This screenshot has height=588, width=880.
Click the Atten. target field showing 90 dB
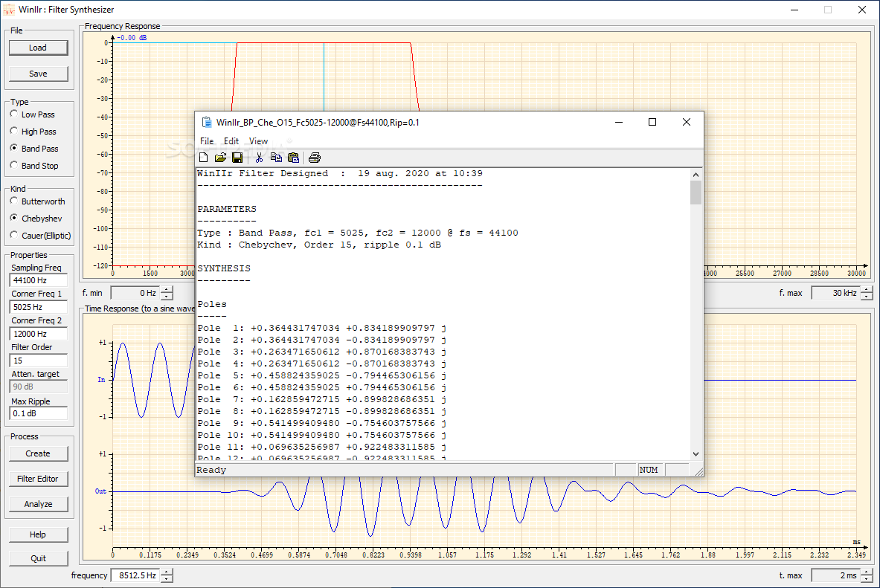(x=39, y=387)
